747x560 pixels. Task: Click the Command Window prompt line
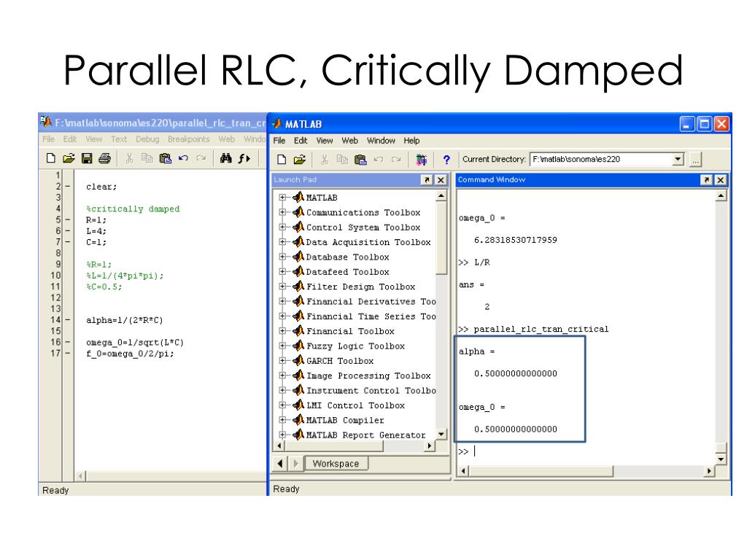point(586,451)
